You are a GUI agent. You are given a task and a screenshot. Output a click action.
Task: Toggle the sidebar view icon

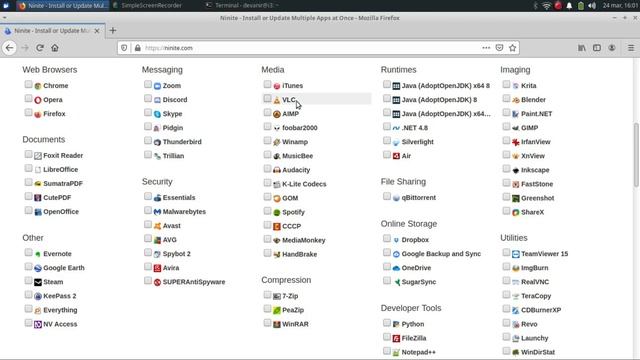tap(597, 48)
